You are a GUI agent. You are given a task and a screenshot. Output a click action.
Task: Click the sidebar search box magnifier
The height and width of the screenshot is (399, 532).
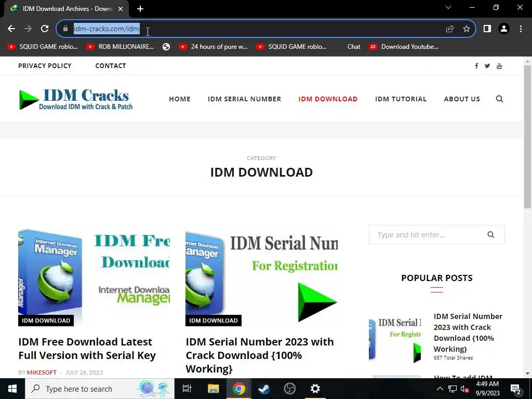tap(490, 234)
